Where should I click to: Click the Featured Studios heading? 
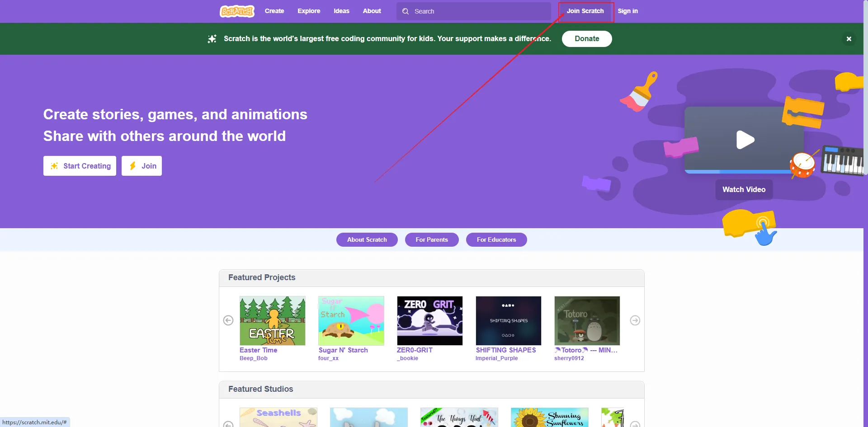pyautogui.click(x=260, y=389)
